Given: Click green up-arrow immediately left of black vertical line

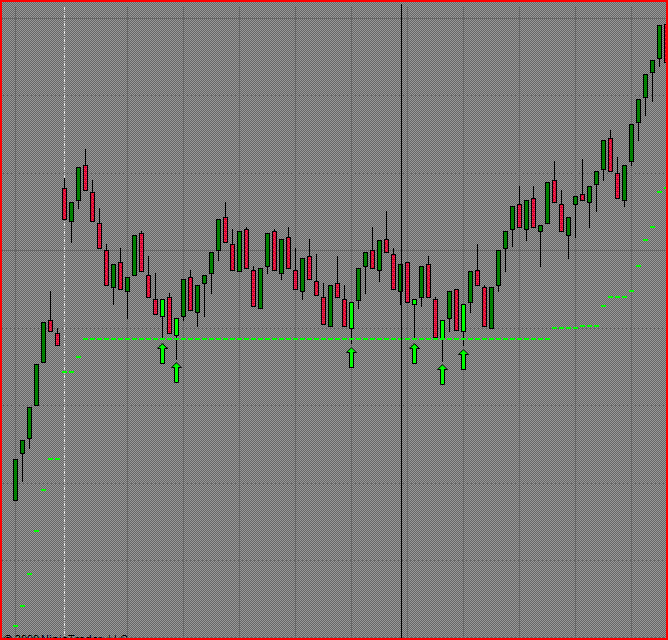Looking at the screenshot, I should [351, 357].
